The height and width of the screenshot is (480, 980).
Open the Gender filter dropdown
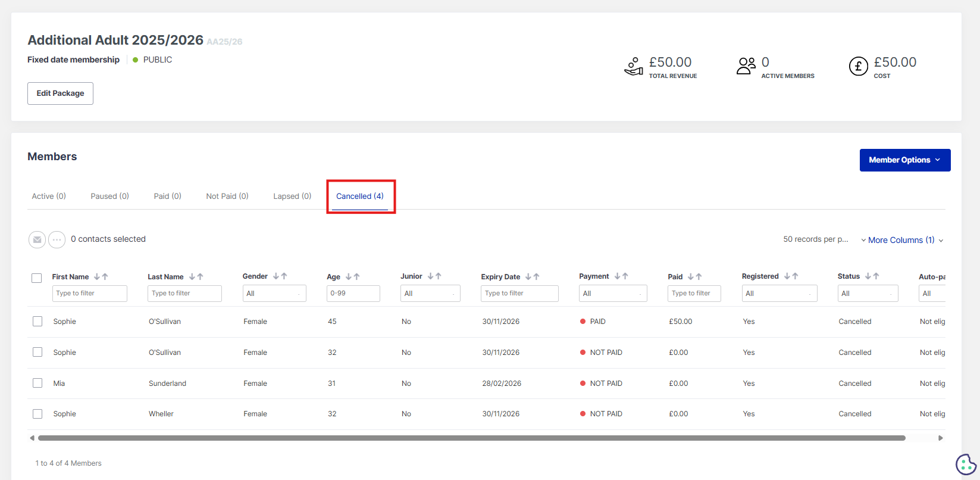tap(274, 294)
